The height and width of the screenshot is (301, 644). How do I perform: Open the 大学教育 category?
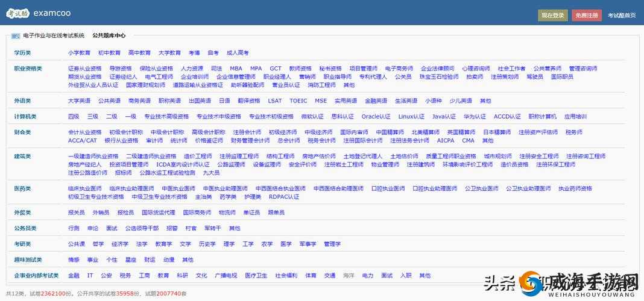pyautogui.click(x=169, y=53)
